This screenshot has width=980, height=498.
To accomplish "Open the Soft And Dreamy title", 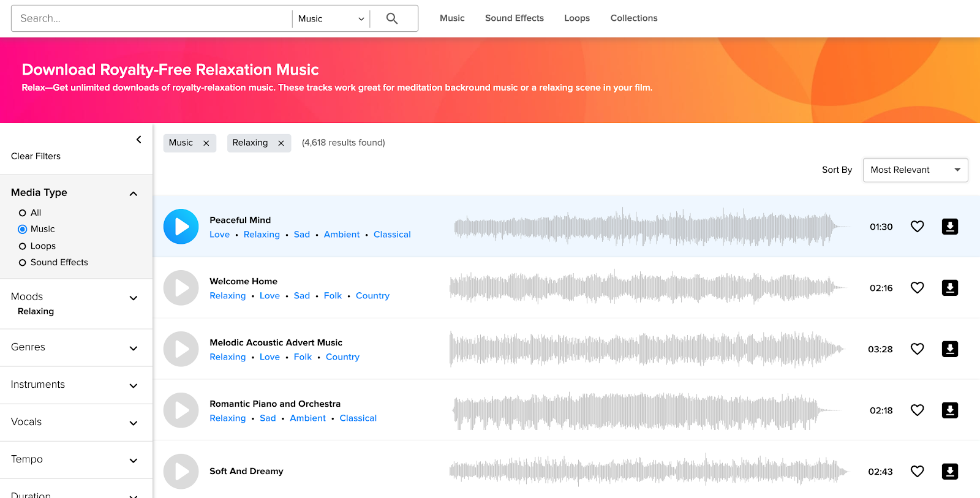I will click(x=246, y=471).
